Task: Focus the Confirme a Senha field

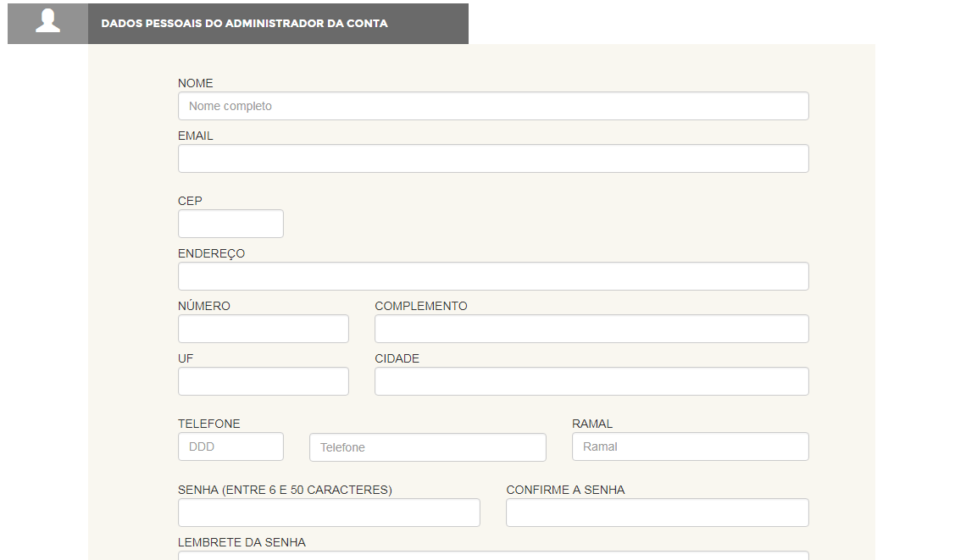Action: [657, 513]
